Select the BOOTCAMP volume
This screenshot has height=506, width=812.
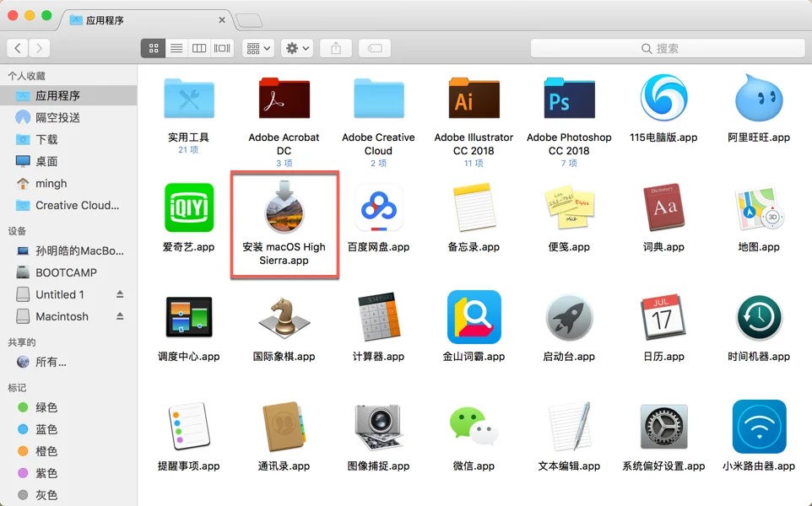tap(68, 272)
